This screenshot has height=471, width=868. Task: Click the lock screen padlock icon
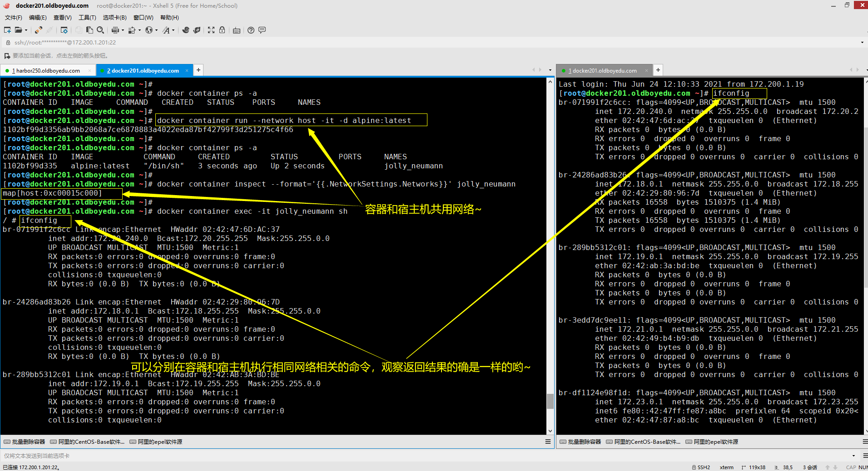[x=222, y=30]
